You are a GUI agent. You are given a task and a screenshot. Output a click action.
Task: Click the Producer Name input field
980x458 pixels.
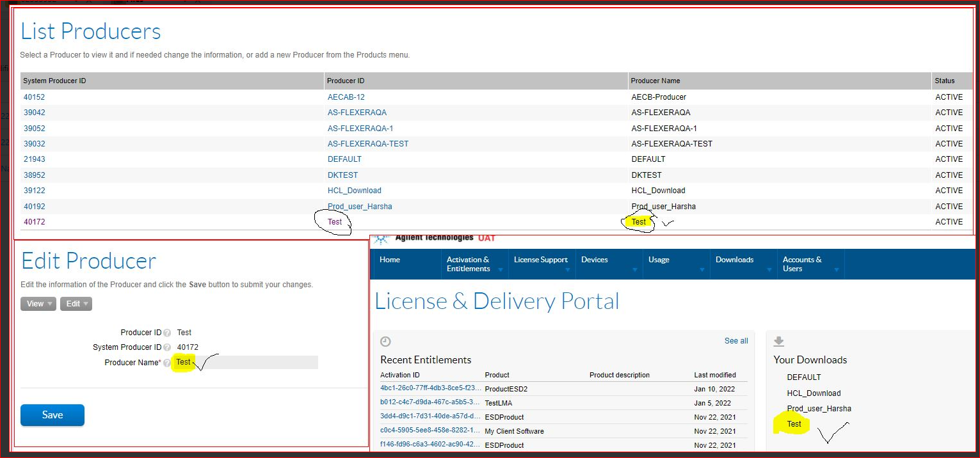[246, 362]
